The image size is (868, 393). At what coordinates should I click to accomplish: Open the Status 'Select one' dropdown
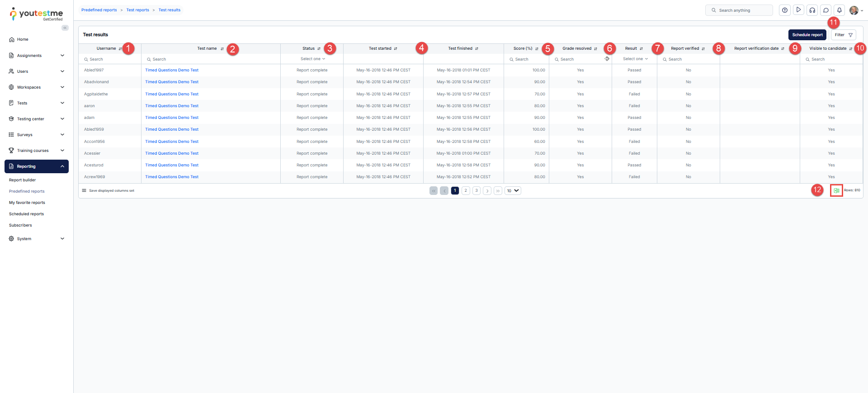click(x=312, y=59)
